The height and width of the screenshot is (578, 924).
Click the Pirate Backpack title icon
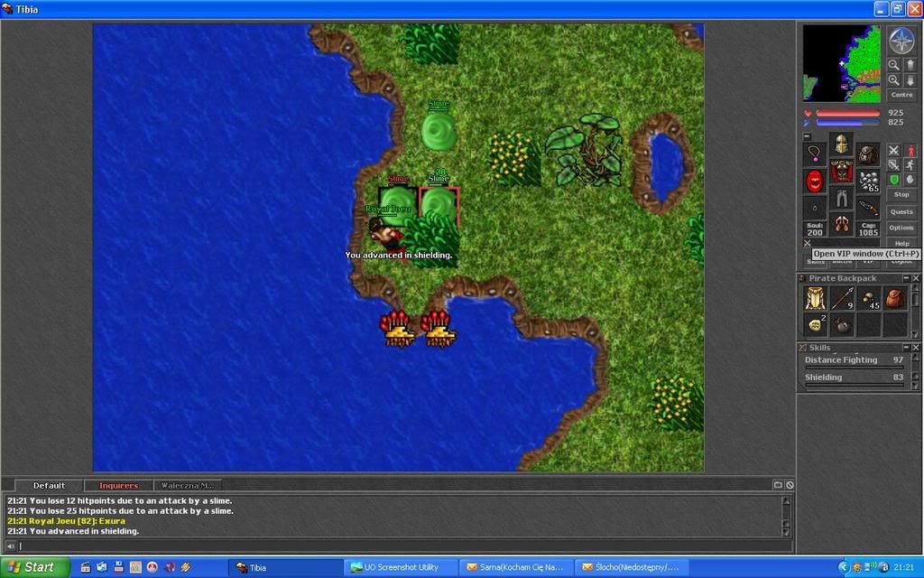(x=802, y=278)
